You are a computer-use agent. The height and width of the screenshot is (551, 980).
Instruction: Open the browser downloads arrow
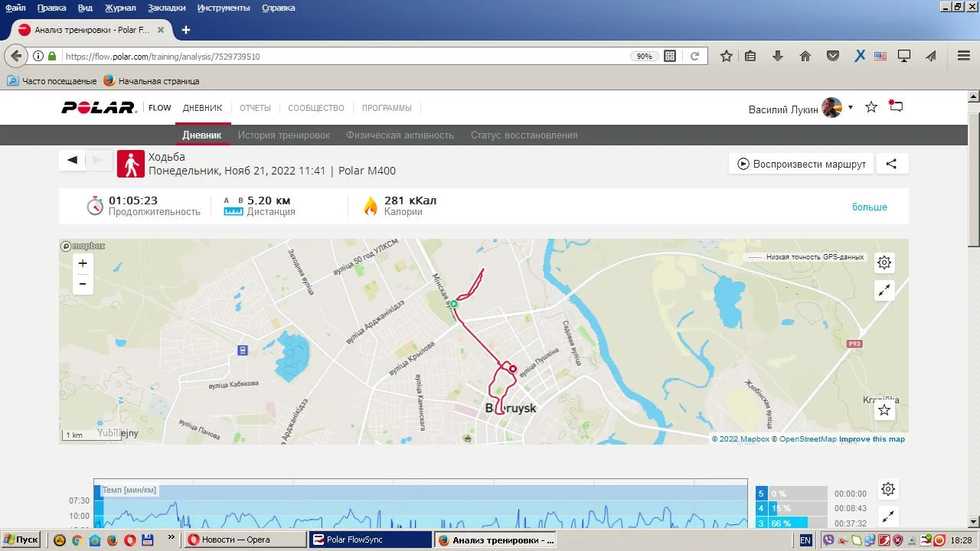click(778, 56)
